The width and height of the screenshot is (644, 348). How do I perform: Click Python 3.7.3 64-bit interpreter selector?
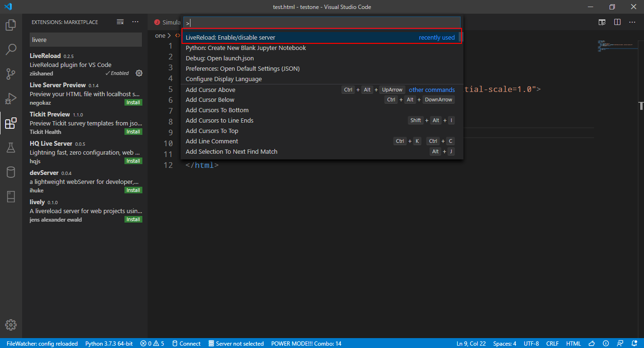point(109,343)
